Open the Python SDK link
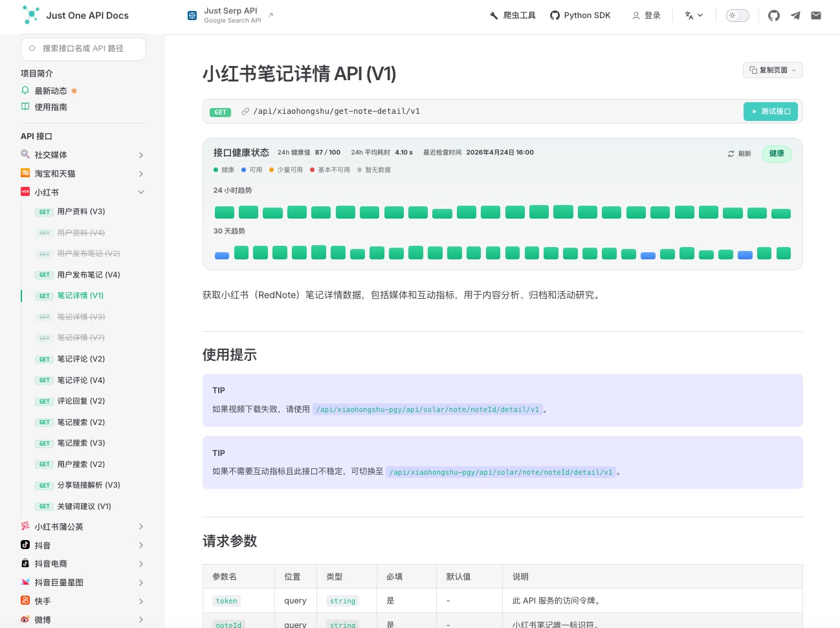This screenshot has height=628, width=840. click(x=580, y=16)
